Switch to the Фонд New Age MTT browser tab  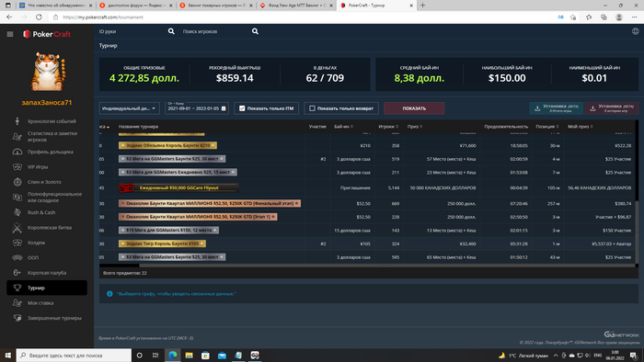297,6
